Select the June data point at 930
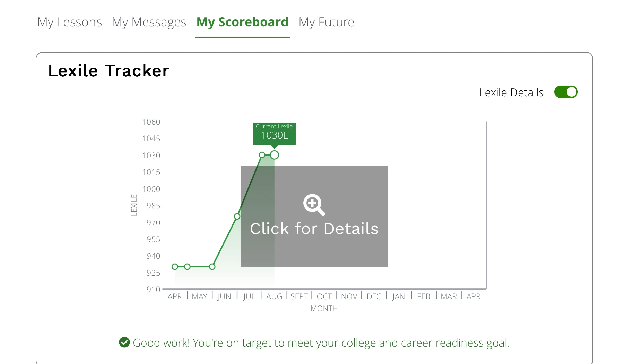 212,267
